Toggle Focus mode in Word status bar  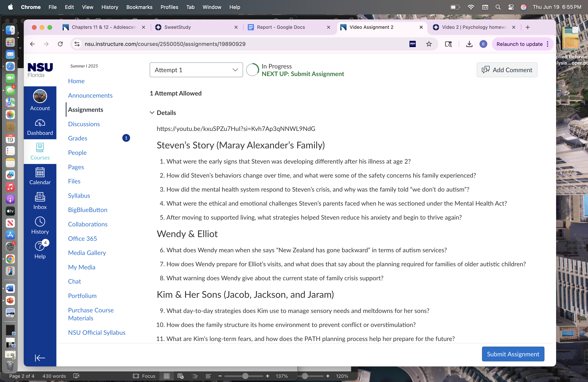[x=144, y=376]
